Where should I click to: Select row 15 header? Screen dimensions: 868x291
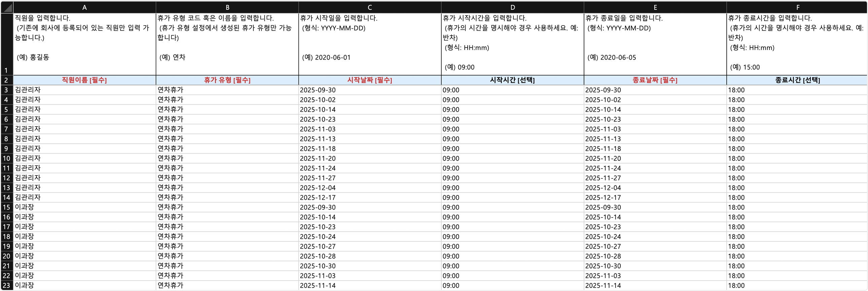(7, 207)
